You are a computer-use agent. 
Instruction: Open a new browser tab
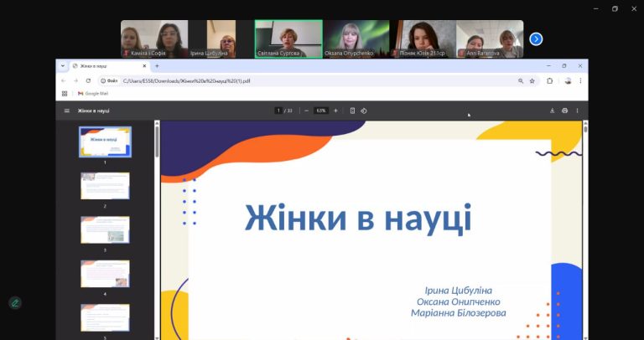pyautogui.click(x=157, y=65)
